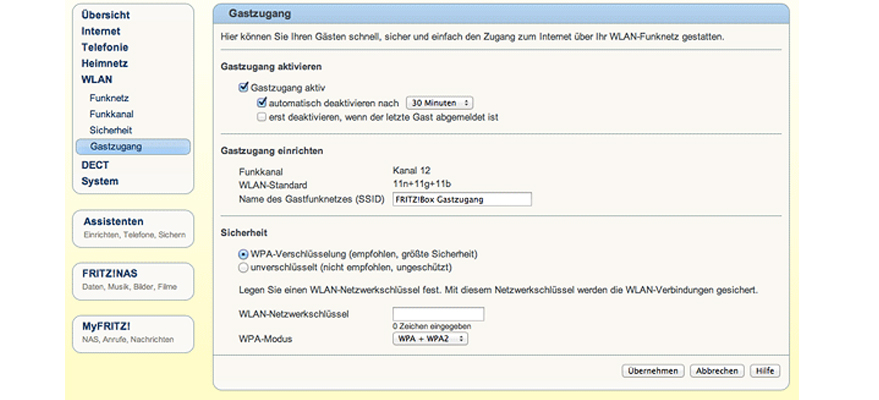
Task: Click the SSID name input field
Action: (x=461, y=199)
